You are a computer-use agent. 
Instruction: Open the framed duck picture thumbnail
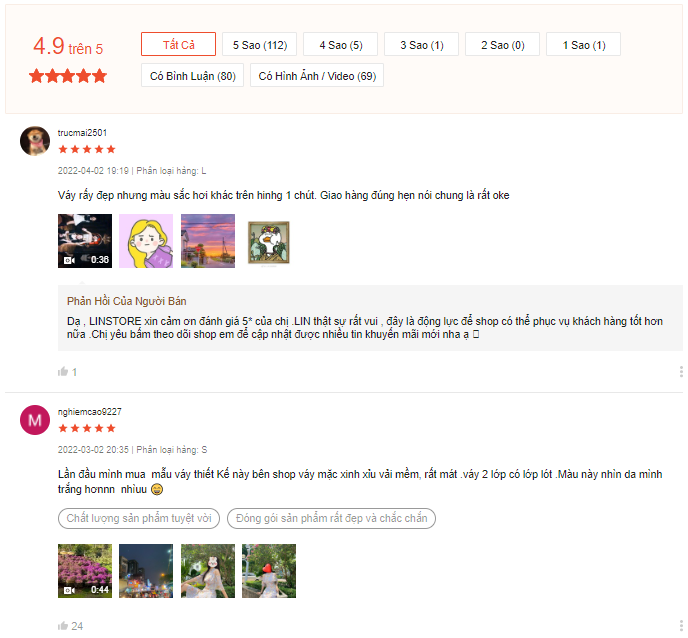(x=268, y=241)
